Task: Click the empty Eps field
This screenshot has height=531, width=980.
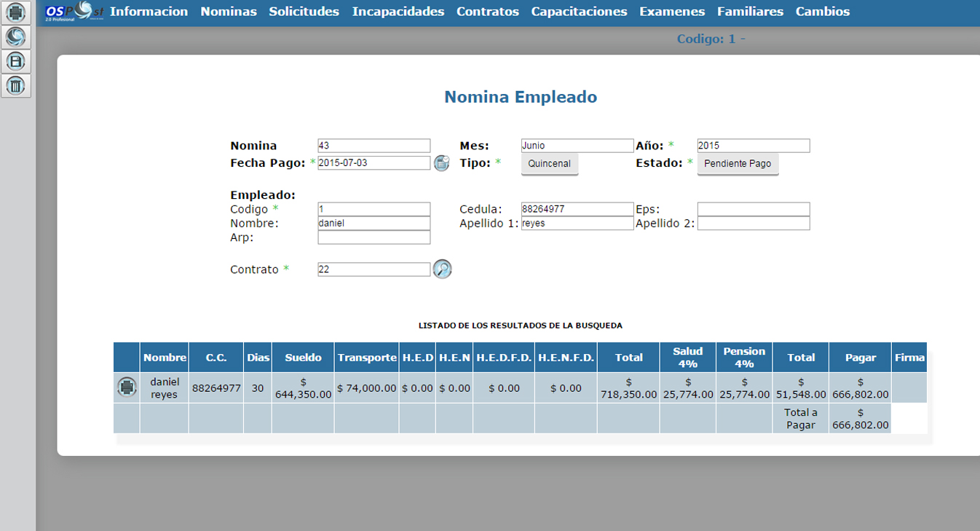Action: tap(754, 209)
